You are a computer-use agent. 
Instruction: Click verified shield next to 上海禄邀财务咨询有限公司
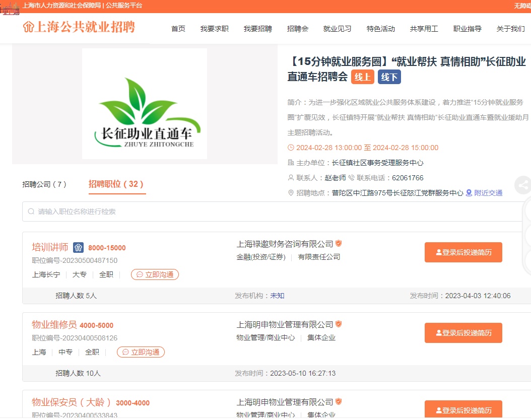(339, 243)
